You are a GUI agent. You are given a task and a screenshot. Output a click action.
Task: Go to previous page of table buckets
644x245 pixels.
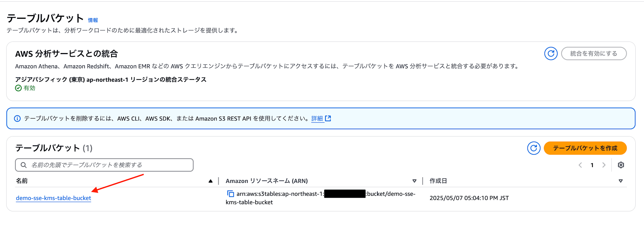(580, 165)
